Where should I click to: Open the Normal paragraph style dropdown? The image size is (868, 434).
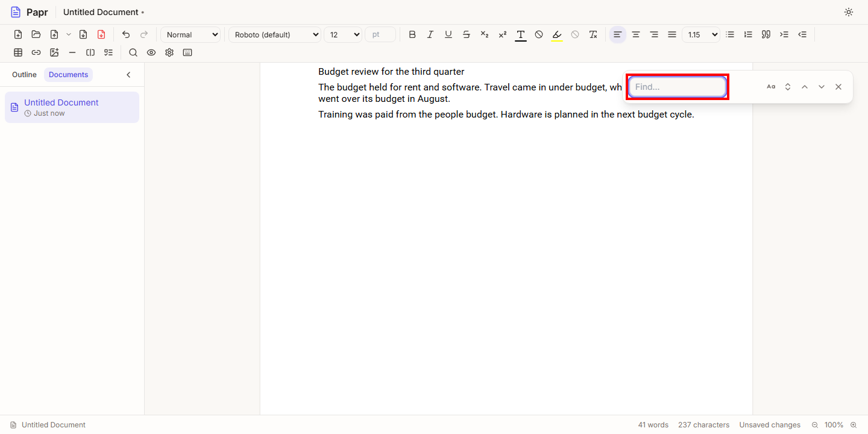click(191, 34)
